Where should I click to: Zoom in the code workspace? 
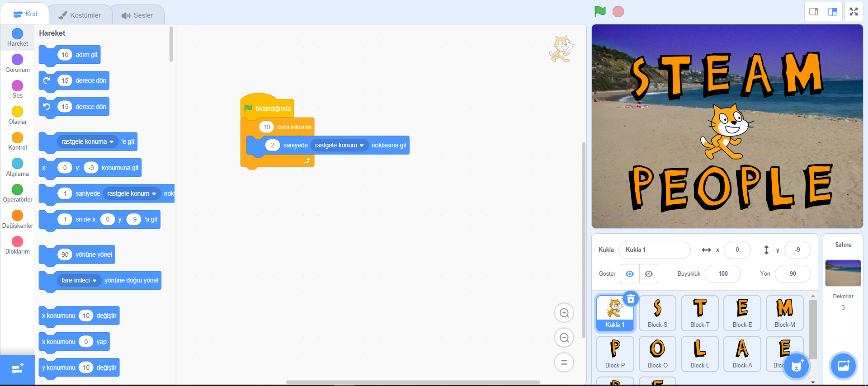pos(564,313)
